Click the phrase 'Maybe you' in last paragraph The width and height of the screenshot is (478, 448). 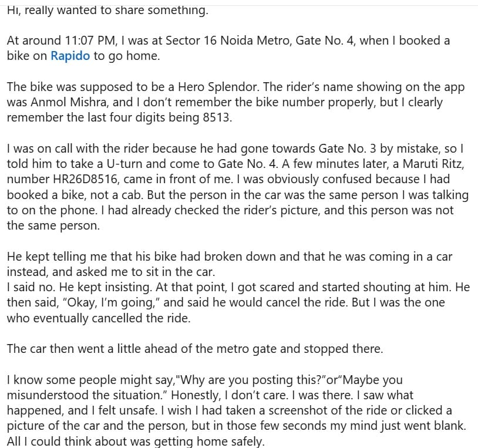[x=371, y=380]
